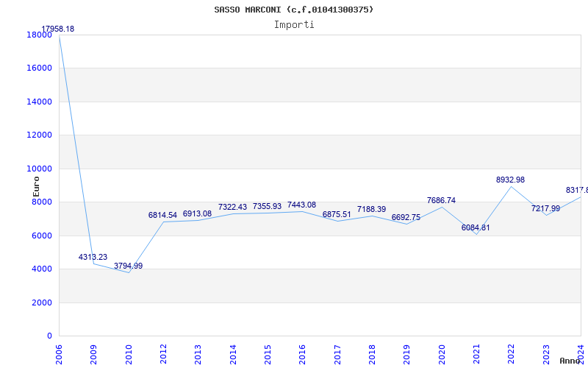Image resolution: width=588 pixels, height=368 pixels.
Task: Click the 2012 x-axis year label
Action: (163, 355)
